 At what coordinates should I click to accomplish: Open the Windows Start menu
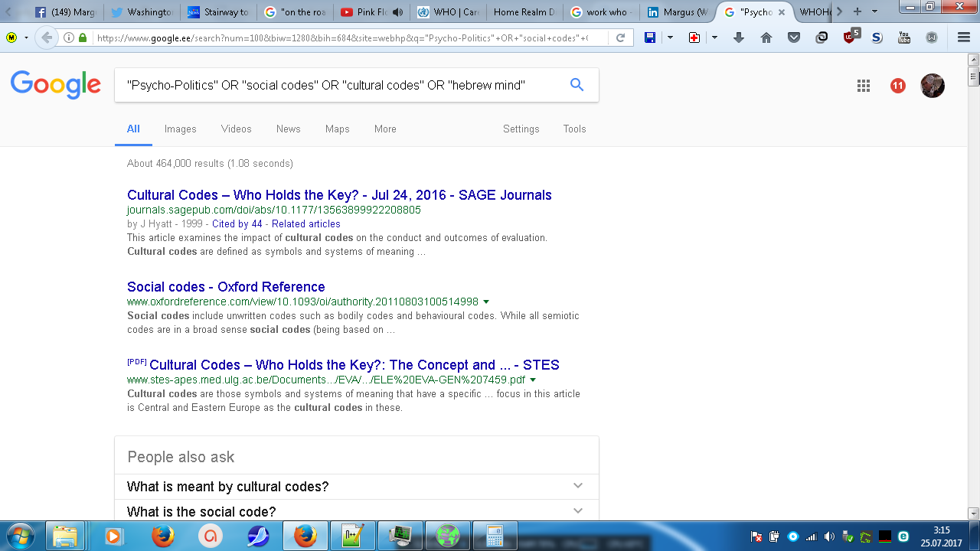click(x=20, y=535)
